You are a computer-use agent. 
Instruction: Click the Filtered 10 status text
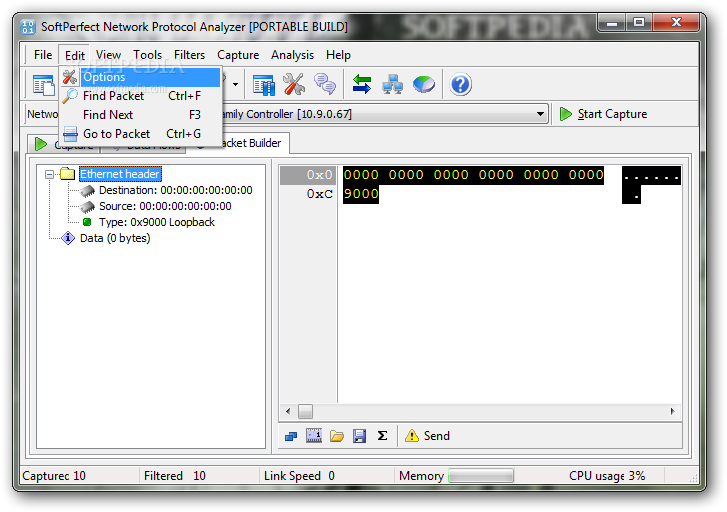[x=175, y=476]
